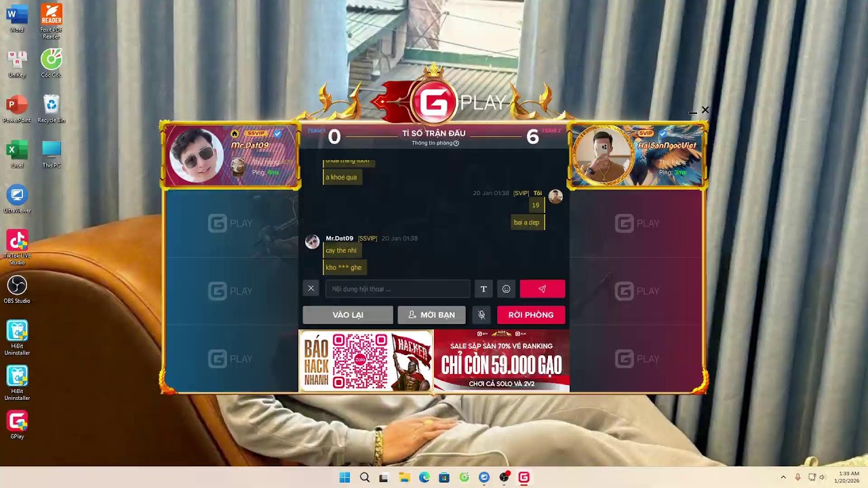This screenshot has height=488, width=868.
Task: Leave the room with RỜI PHÒNG button
Action: (x=531, y=314)
